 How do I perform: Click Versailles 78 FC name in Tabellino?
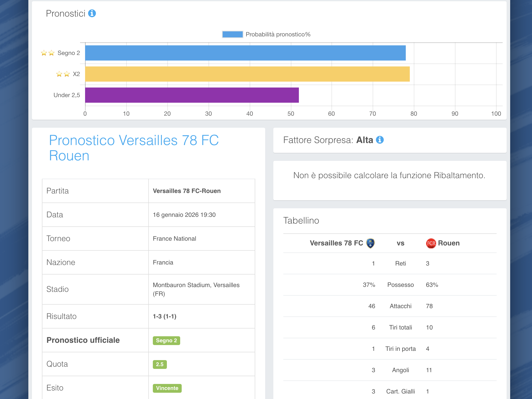pyautogui.click(x=336, y=243)
